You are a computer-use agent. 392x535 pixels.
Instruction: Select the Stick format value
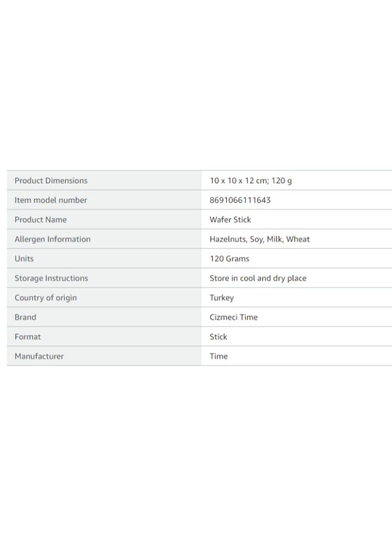(218, 336)
